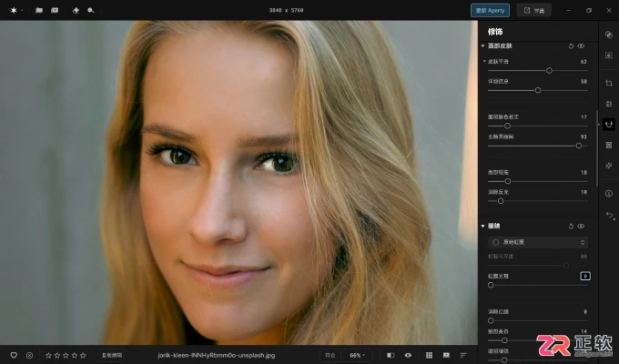Open the stacked layers panel icon below retouch

(x=609, y=145)
